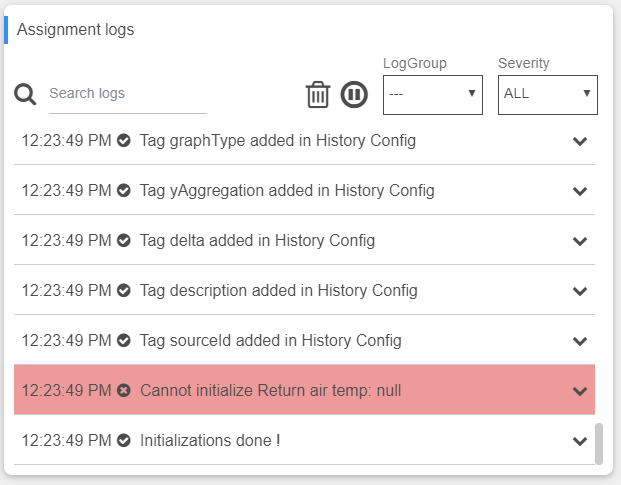Open the LogGroup dropdown
This screenshot has height=485, width=621.
[432, 94]
